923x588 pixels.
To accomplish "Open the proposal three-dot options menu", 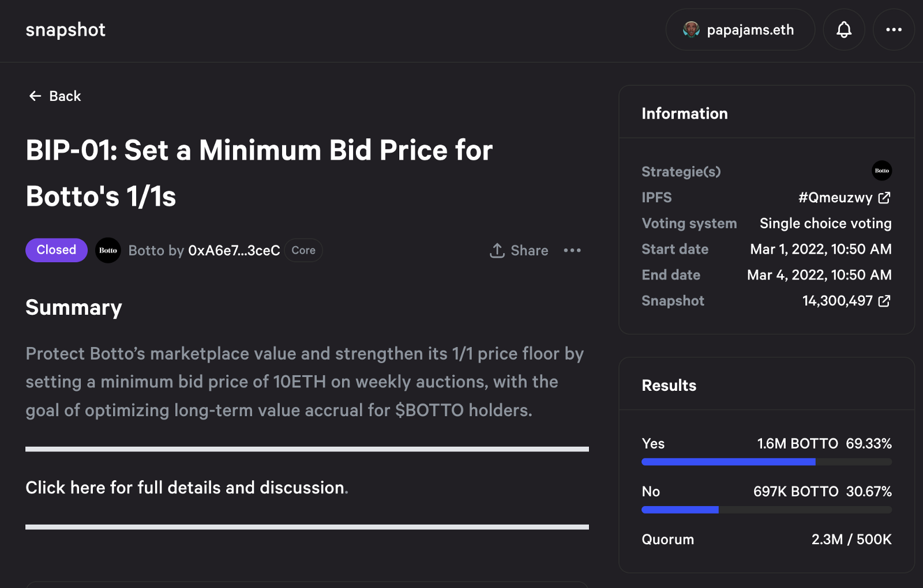I will (572, 250).
